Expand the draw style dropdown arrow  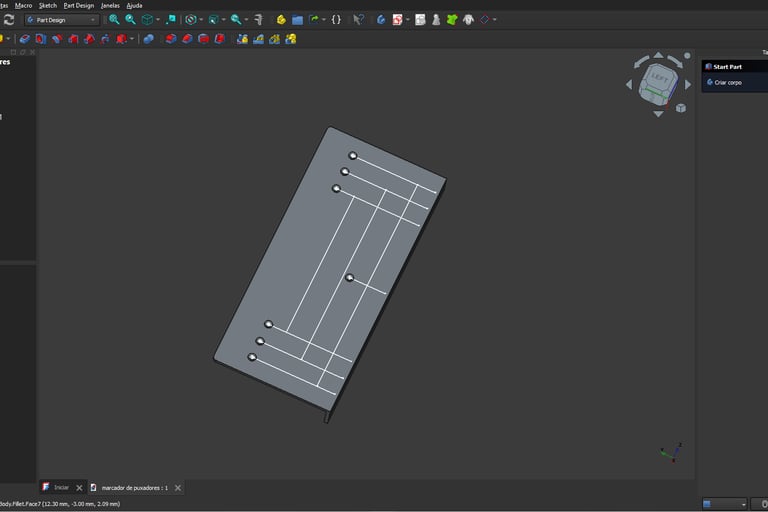click(201, 19)
